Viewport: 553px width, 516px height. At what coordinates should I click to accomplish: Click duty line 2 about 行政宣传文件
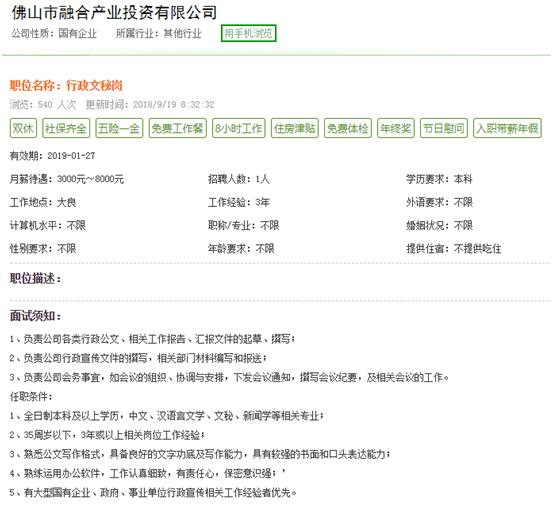pos(138,358)
